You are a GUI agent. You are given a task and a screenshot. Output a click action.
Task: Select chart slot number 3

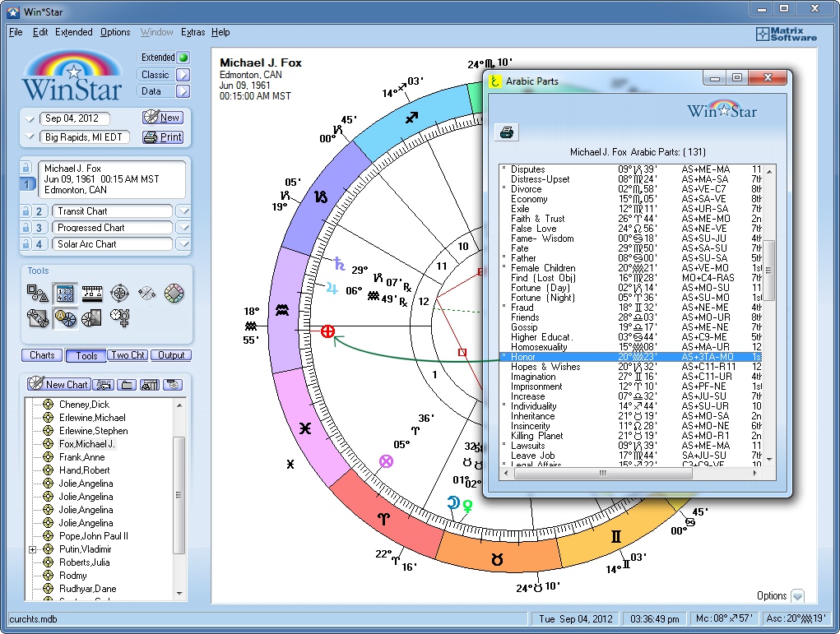[39, 228]
